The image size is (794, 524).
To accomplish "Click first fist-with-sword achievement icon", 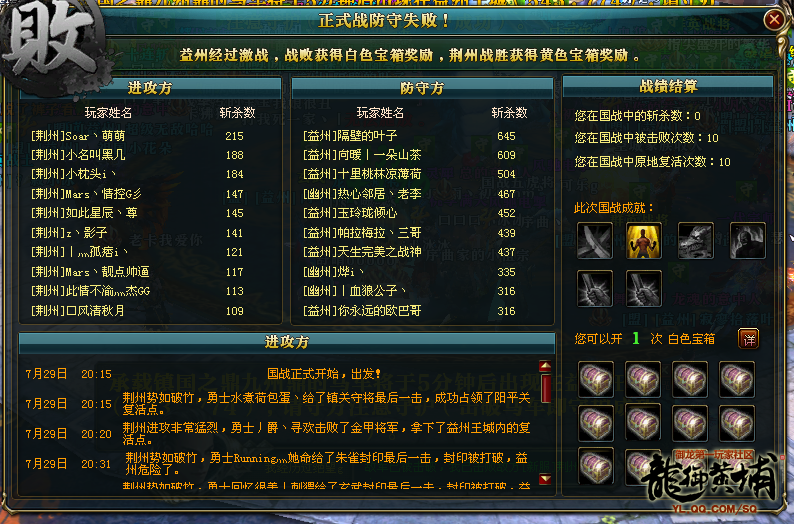I will [594, 289].
